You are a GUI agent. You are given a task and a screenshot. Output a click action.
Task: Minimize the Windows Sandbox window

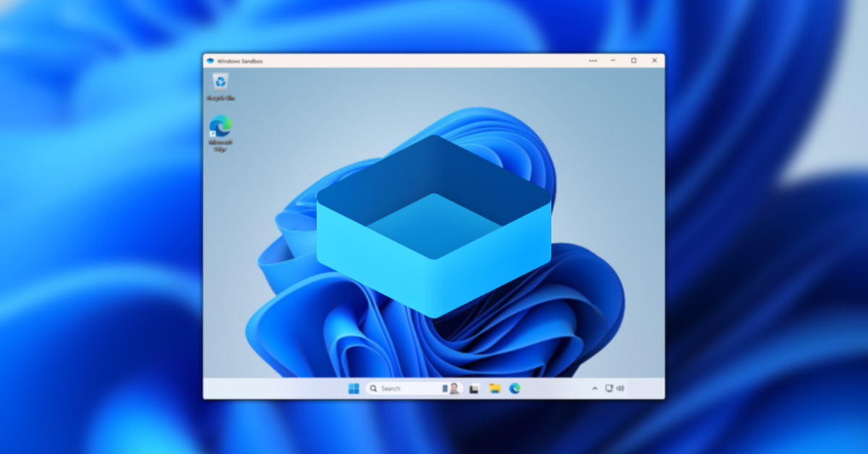tap(613, 61)
